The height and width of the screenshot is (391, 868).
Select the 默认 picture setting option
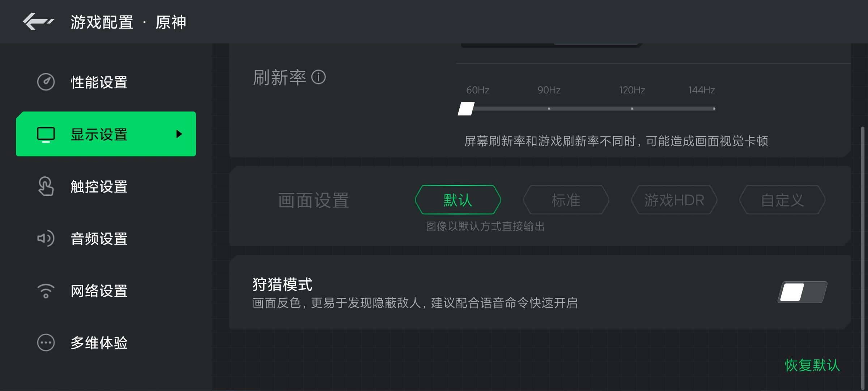point(458,200)
